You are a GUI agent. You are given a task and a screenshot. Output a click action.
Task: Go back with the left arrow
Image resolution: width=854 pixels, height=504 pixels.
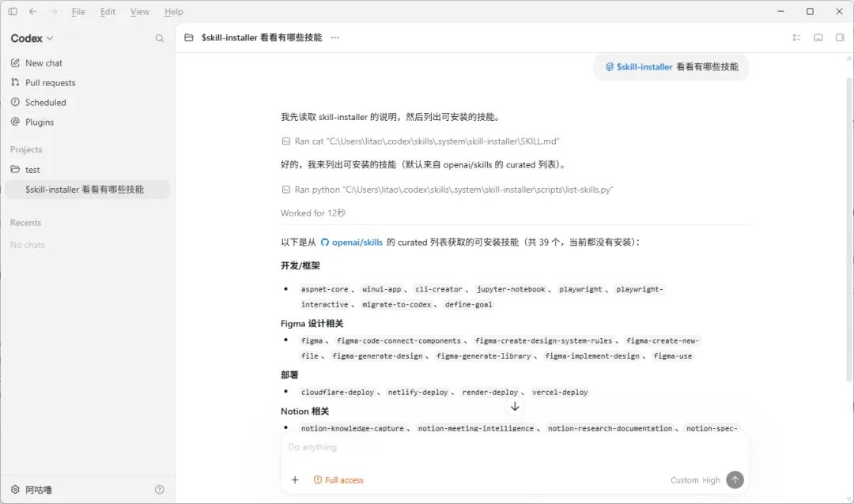pos(33,11)
